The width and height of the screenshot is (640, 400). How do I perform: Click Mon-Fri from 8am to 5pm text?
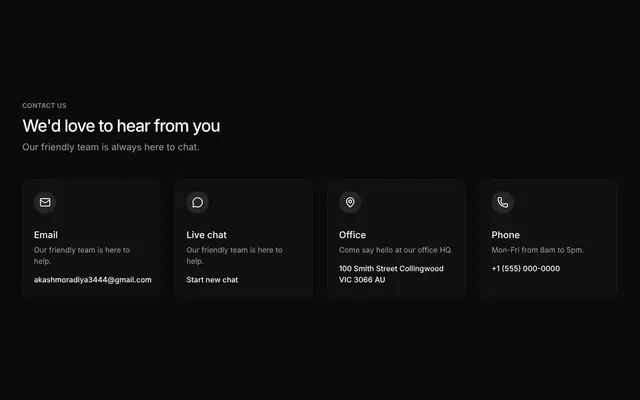(x=538, y=250)
